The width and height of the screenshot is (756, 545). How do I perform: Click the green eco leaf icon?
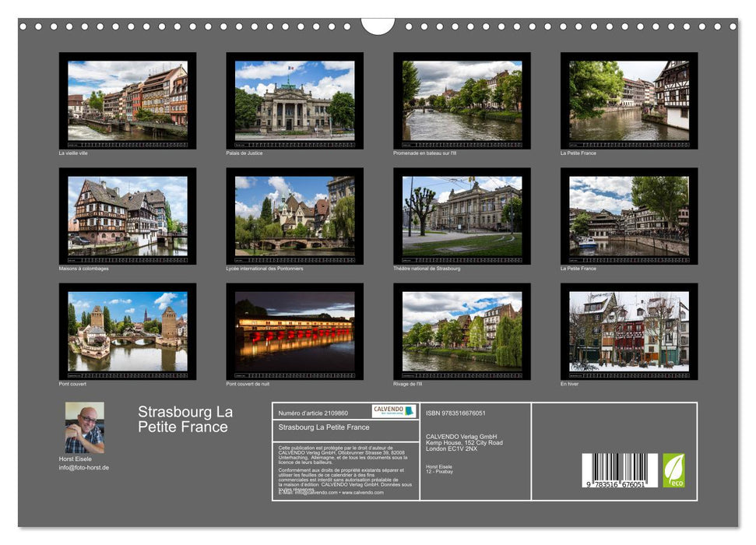coord(673,470)
